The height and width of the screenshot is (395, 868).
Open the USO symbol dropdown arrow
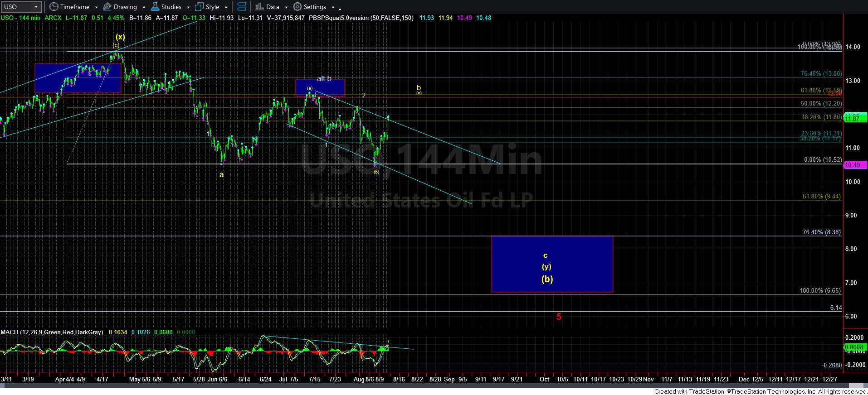click(x=36, y=7)
